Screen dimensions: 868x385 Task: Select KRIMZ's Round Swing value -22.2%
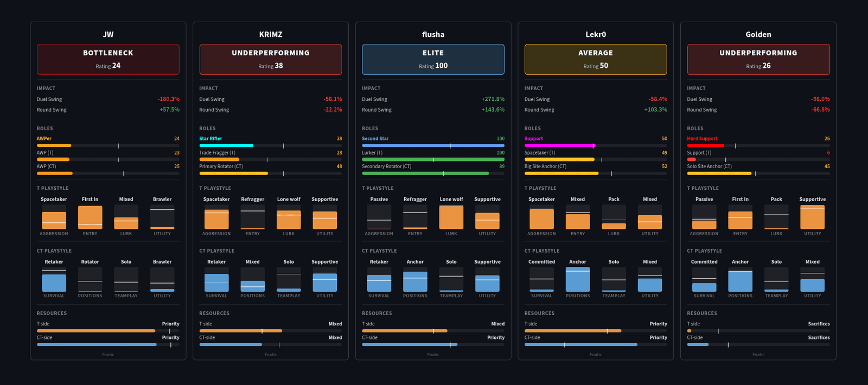tap(333, 110)
